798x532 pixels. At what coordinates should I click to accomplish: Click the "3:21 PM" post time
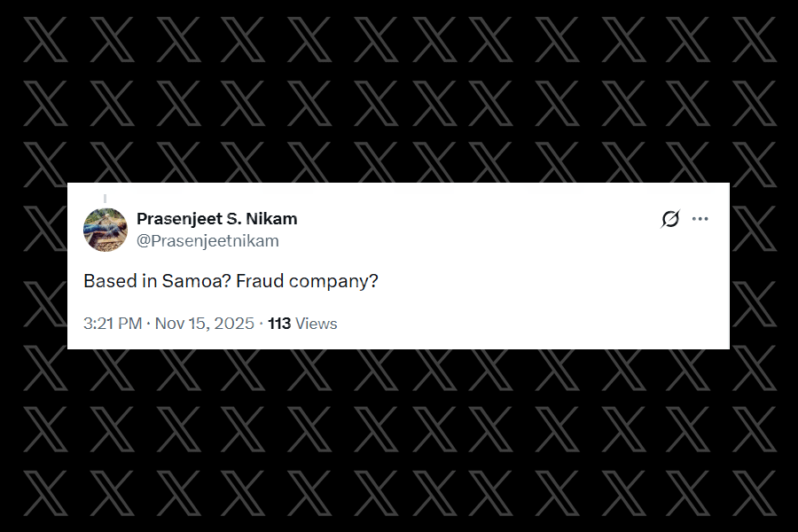coord(113,324)
